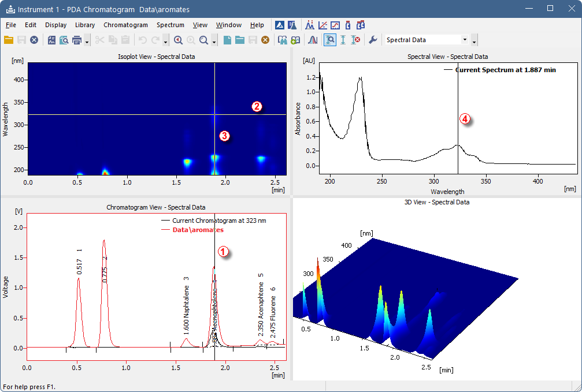Open the wrench settings icon
Screen dimensions: 582x392
pyautogui.click(x=373, y=40)
